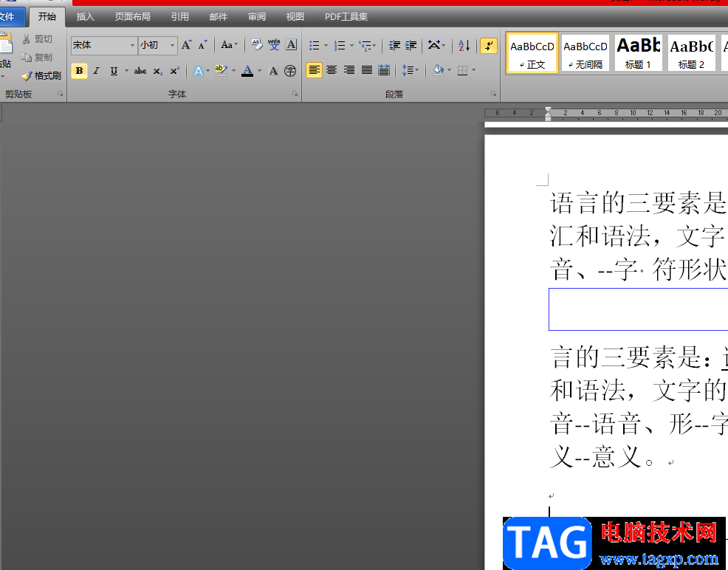Screen dimensions: 728x570
Task: Apply the text highlight color marker
Action: (222, 71)
